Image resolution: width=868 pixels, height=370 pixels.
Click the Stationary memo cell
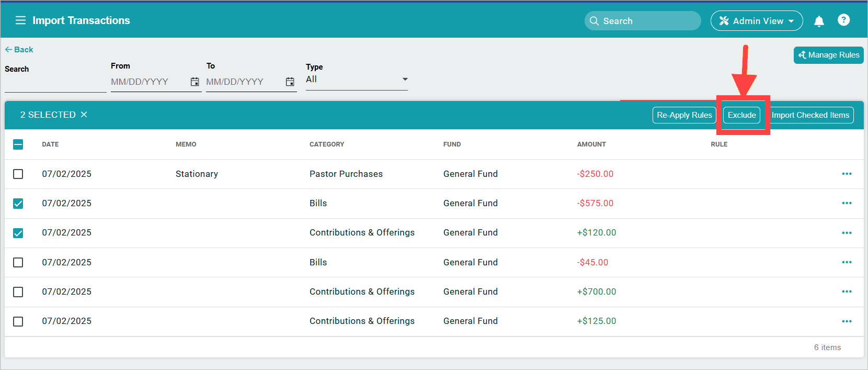197,174
